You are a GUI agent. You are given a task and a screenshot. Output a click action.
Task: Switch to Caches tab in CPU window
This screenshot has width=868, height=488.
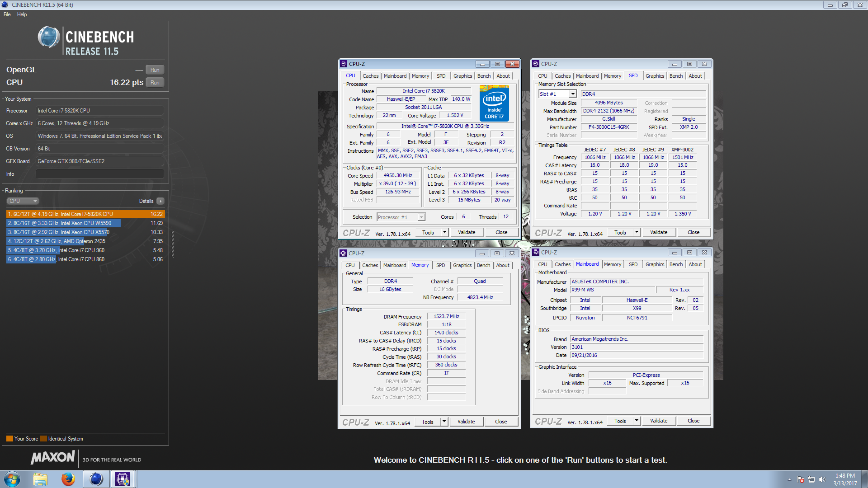(370, 76)
